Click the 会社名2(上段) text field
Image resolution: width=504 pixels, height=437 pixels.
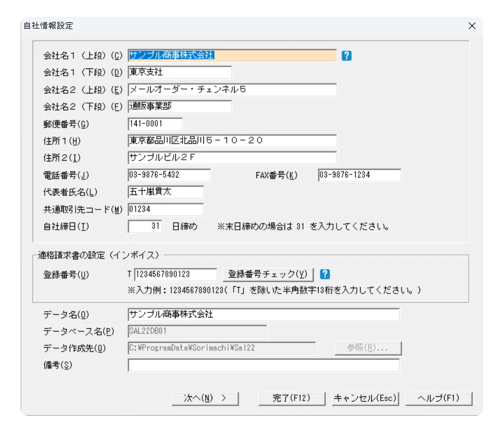232,90
